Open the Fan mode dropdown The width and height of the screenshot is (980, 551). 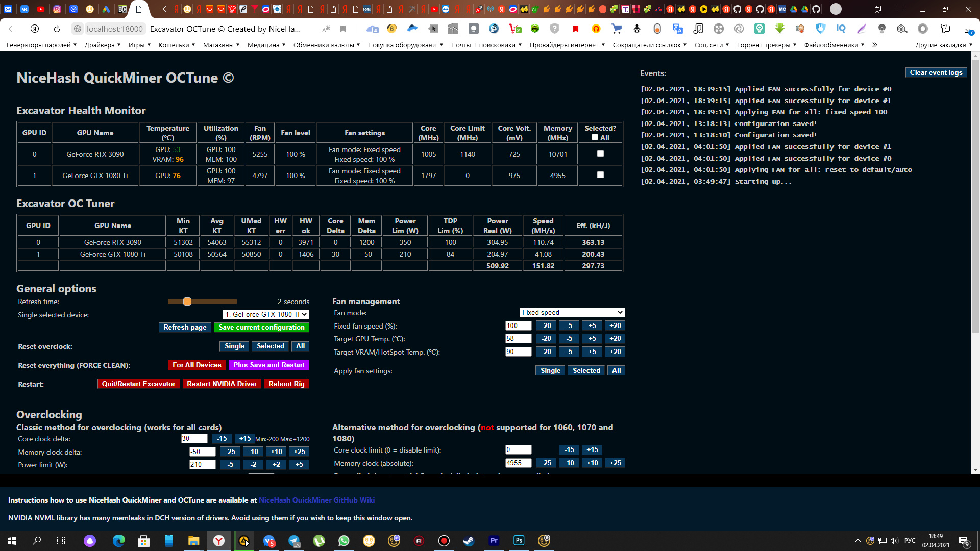tap(572, 312)
